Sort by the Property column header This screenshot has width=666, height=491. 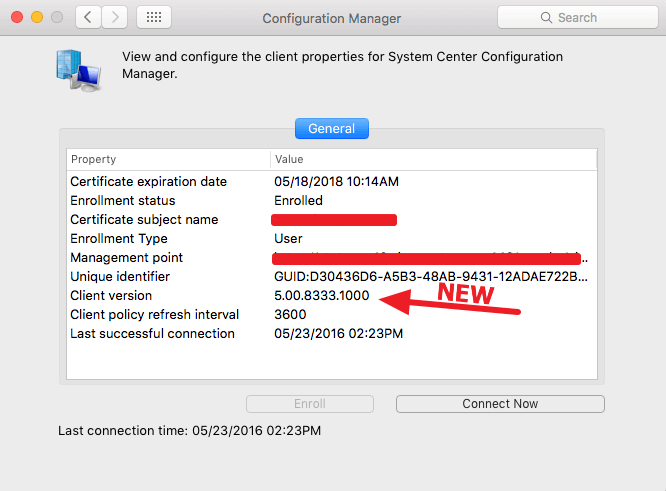click(168, 159)
